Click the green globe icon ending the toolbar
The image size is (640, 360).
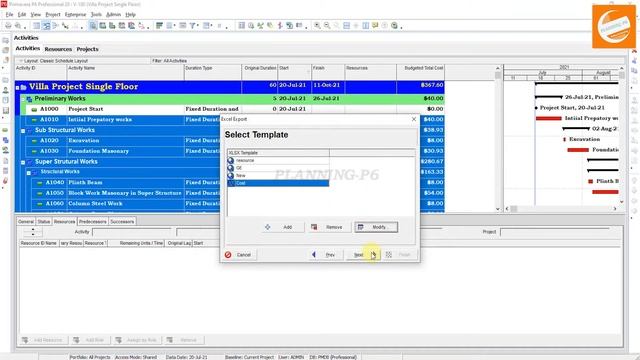point(394,25)
